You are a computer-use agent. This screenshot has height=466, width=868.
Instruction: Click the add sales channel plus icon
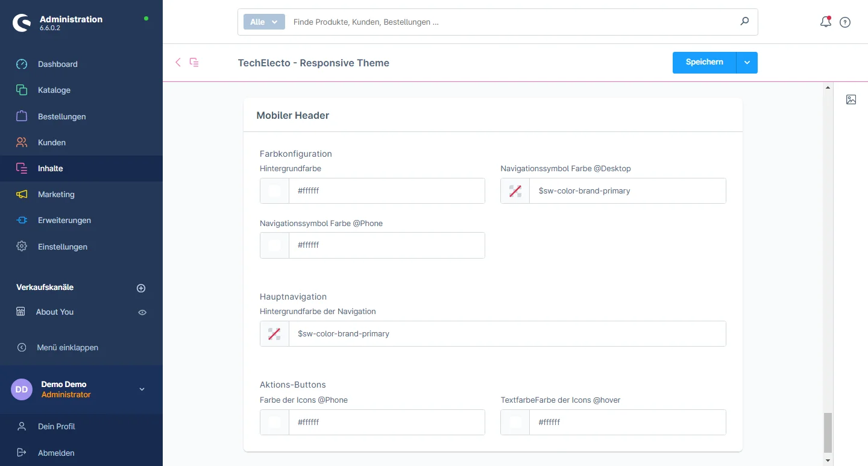pos(141,288)
